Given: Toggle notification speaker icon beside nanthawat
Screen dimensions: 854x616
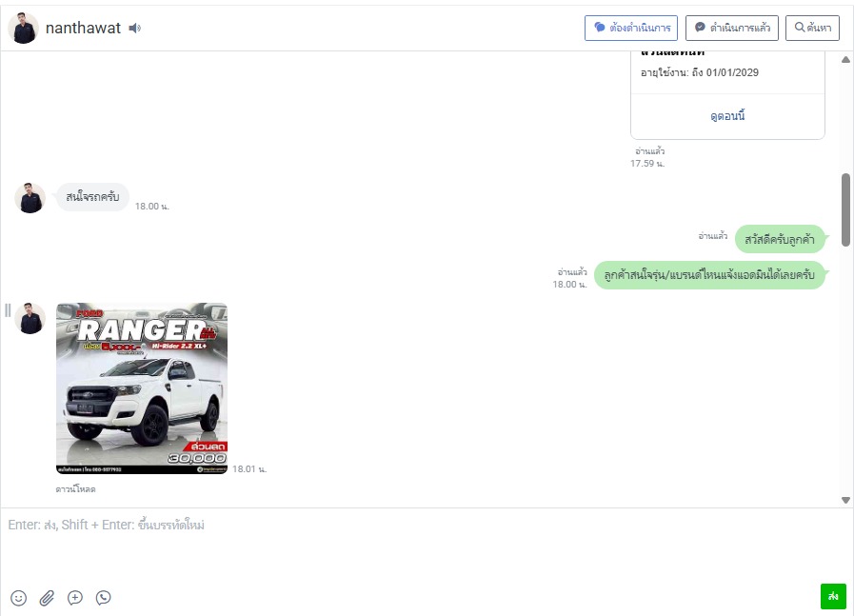Looking at the screenshot, I should tap(134, 28).
